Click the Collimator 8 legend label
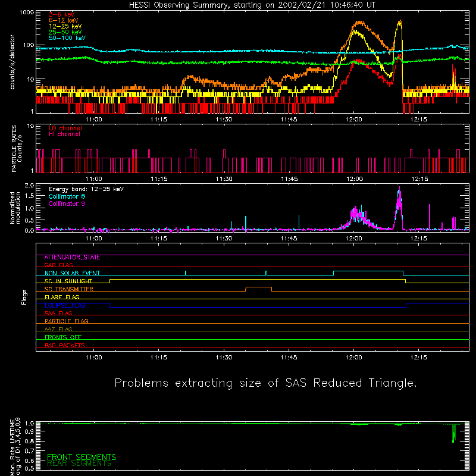 (x=67, y=196)
